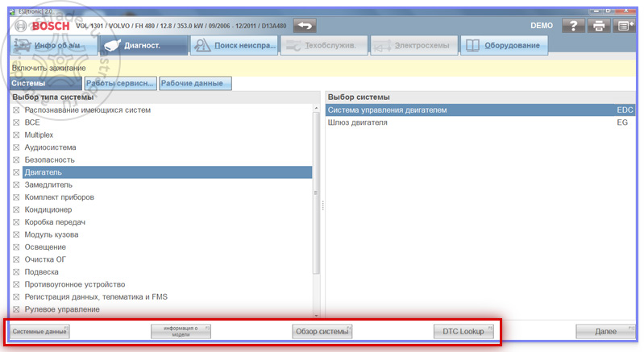
Task: Open the Инфо об а/м tab
Action: pos(54,45)
